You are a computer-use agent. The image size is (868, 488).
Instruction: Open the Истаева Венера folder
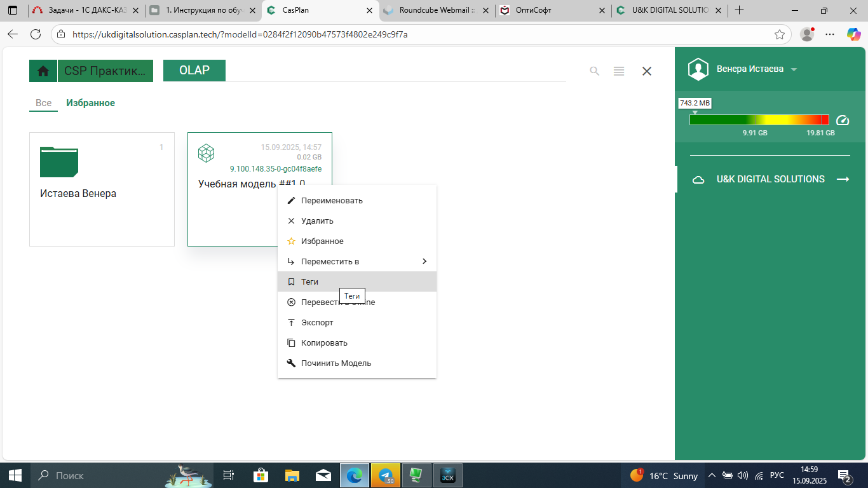[102, 189]
